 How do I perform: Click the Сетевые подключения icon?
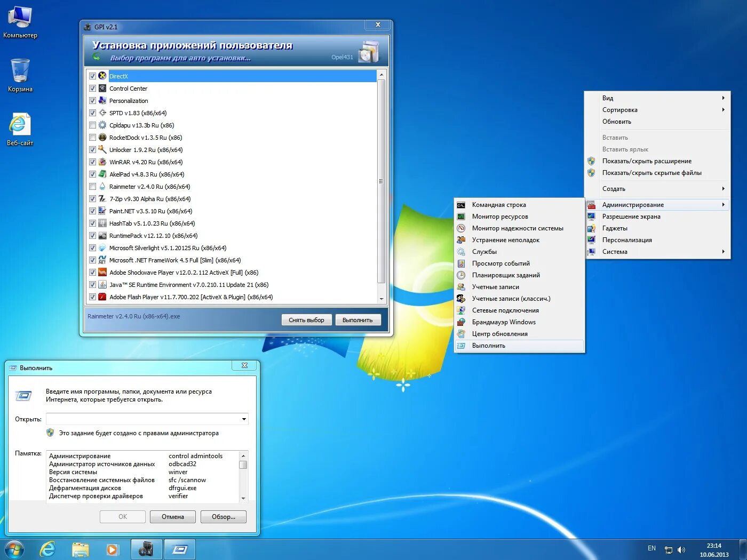tap(461, 310)
